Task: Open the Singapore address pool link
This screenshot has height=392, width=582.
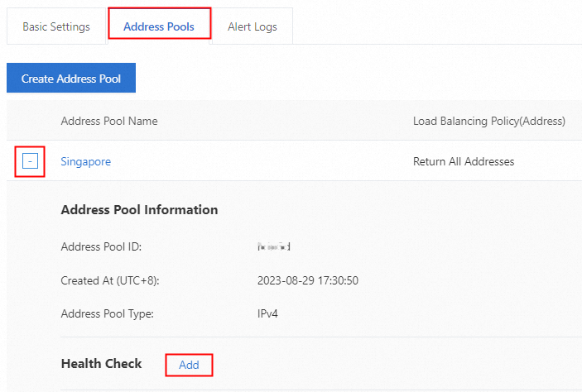Action: [86, 162]
